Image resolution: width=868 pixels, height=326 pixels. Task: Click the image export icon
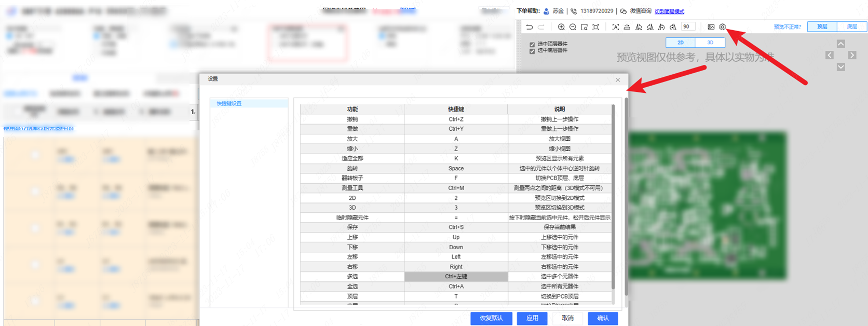tap(711, 27)
